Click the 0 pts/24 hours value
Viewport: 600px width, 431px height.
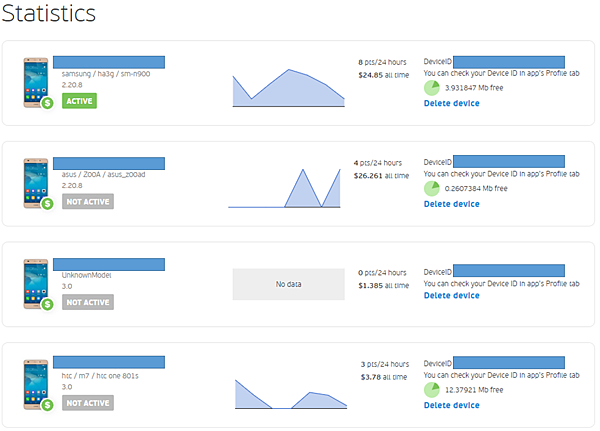click(382, 273)
